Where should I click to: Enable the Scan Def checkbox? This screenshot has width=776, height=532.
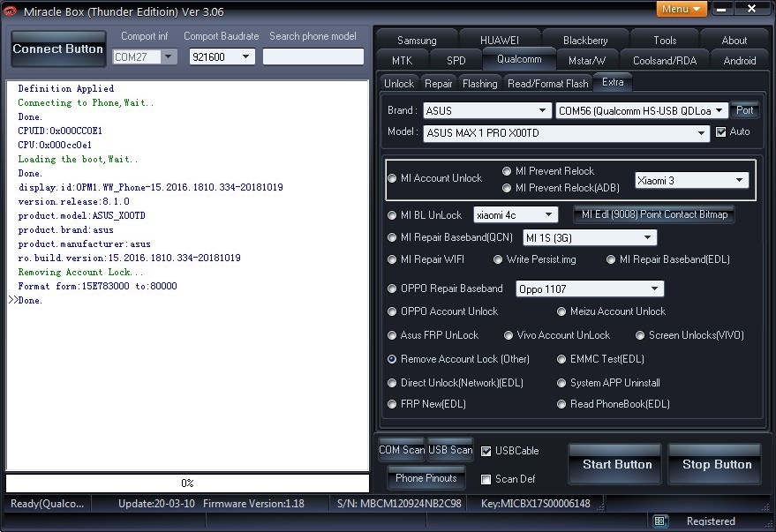click(486, 479)
